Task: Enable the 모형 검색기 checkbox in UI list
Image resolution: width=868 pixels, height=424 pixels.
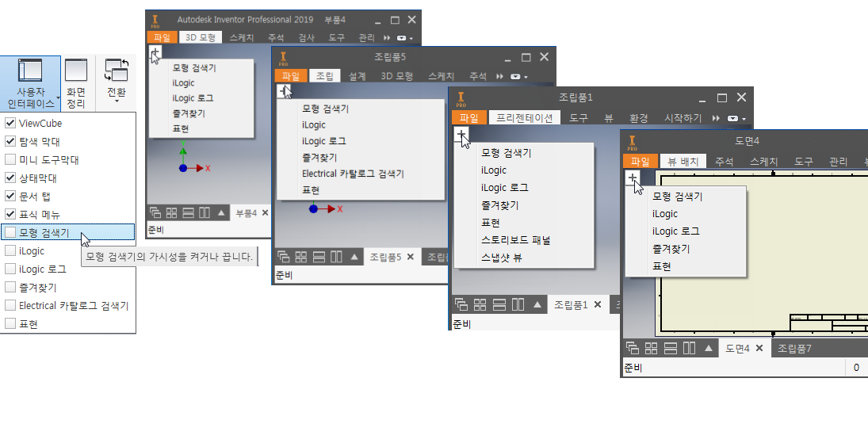Action: (x=10, y=232)
